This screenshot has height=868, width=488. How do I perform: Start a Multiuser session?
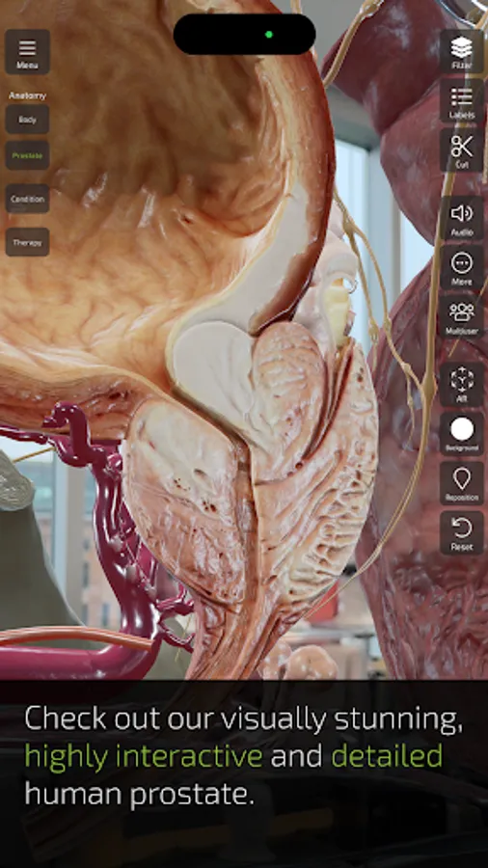point(461,316)
